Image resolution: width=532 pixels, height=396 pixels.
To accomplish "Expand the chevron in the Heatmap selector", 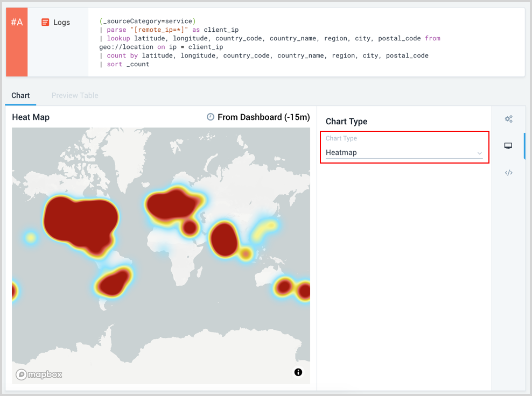I will coord(479,153).
